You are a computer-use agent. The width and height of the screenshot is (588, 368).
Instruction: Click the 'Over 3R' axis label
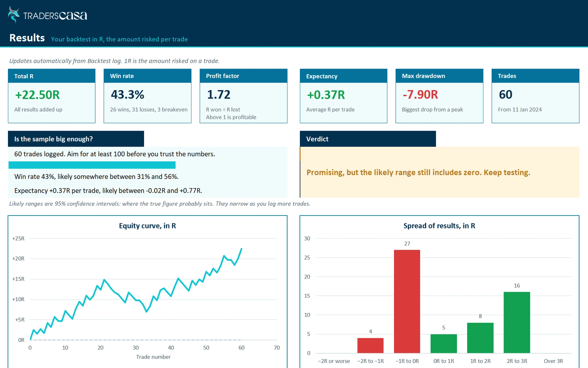(x=553, y=361)
